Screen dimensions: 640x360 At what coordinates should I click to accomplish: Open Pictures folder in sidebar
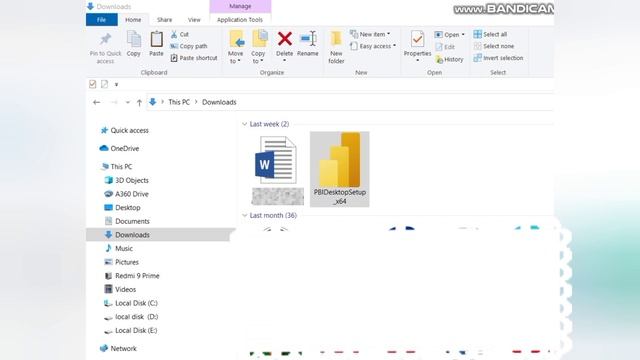(122, 262)
